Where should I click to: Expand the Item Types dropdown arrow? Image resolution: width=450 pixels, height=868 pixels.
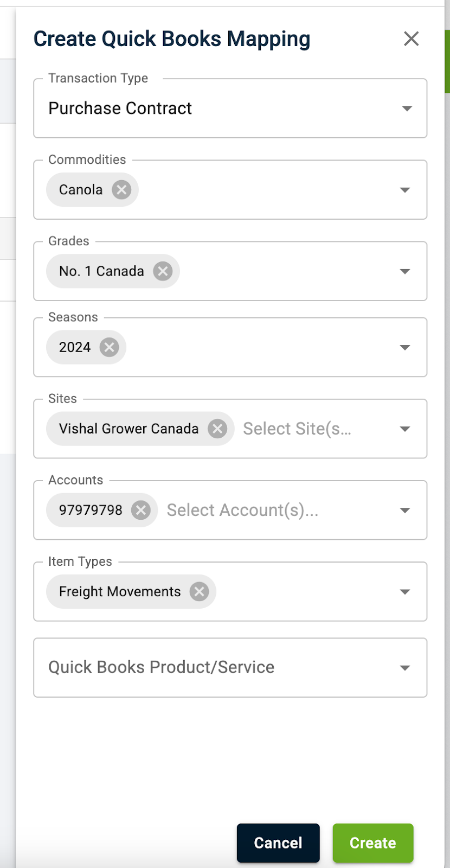coord(404,591)
